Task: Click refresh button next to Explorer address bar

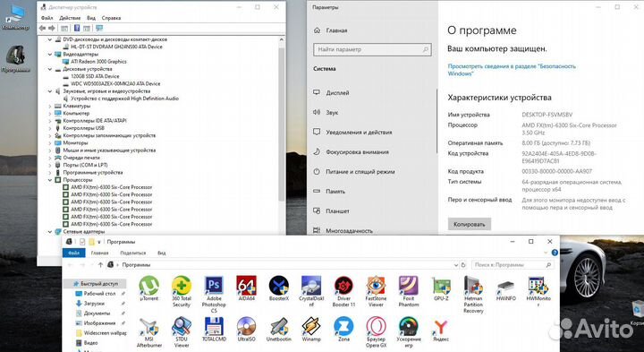Action: (x=463, y=265)
